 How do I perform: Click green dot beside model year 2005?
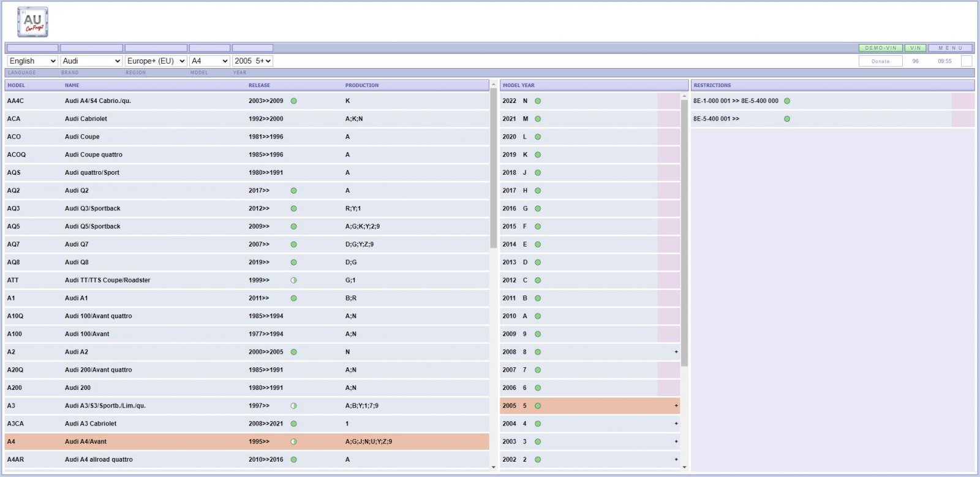[538, 406]
